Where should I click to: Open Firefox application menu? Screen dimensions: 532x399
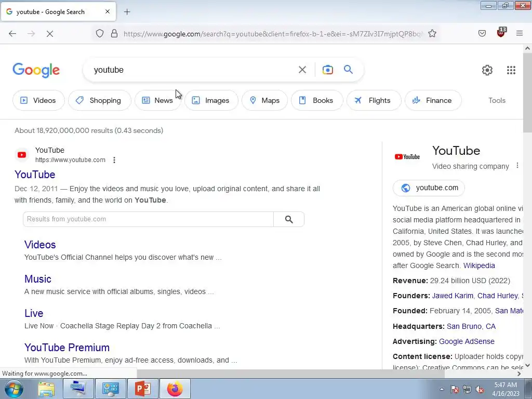pyautogui.click(x=519, y=33)
